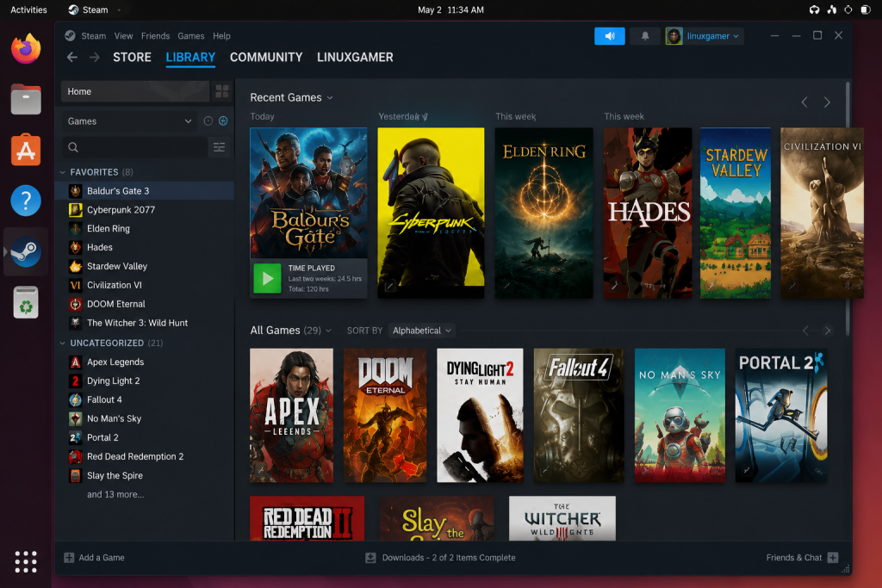Go back with the left arrow
This screenshot has height=588, width=882.
click(72, 58)
